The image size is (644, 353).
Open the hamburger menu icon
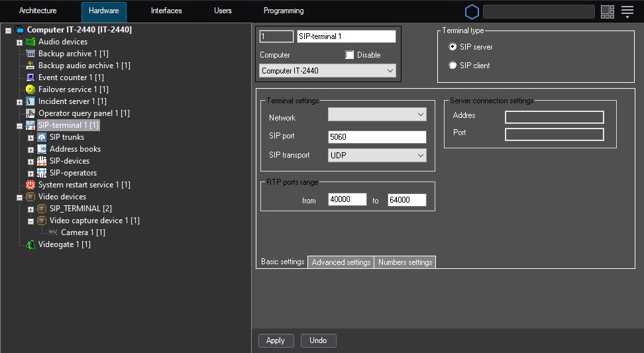pos(627,11)
